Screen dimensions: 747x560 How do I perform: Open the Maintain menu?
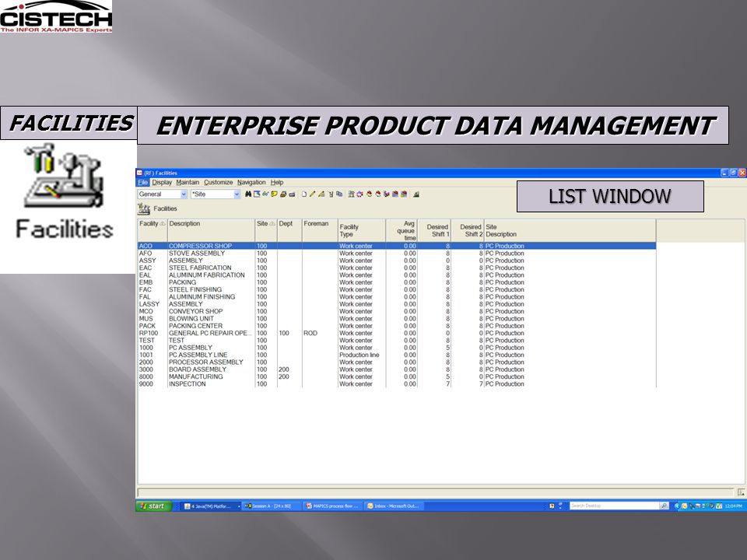pos(188,182)
